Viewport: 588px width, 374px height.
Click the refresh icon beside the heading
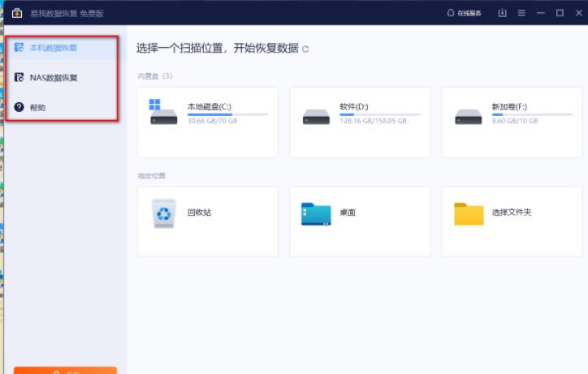[x=305, y=49]
